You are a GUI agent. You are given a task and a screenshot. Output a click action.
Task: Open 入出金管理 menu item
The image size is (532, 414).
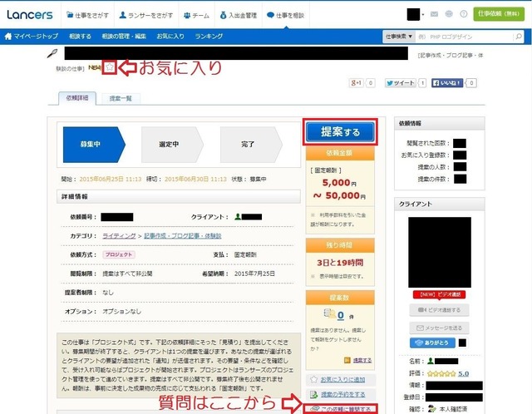pyautogui.click(x=239, y=15)
